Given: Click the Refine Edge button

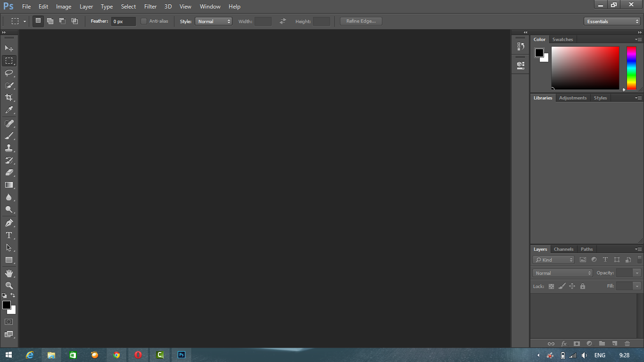Looking at the screenshot, I should click(x=361, y=21).
